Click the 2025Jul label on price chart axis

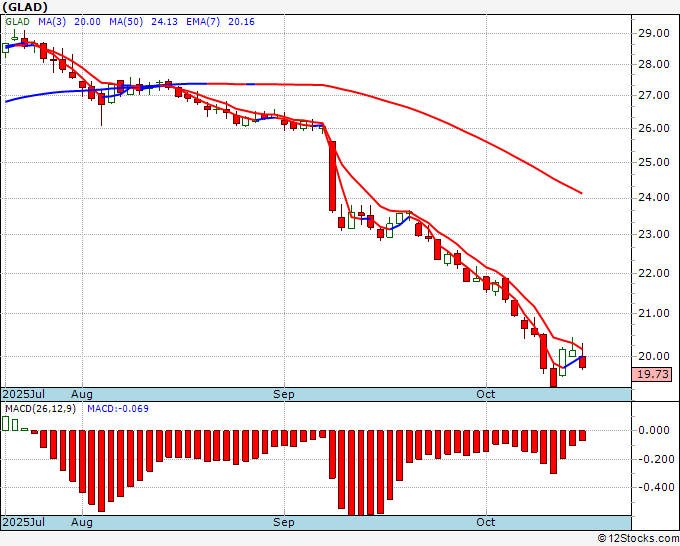24,394
